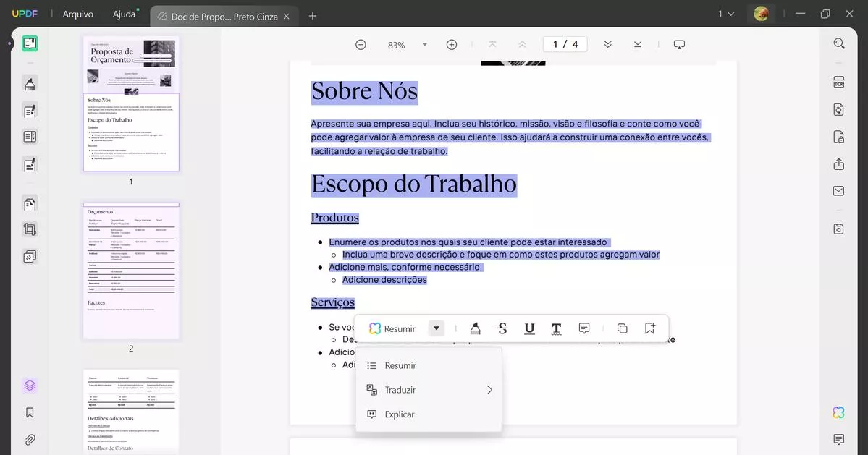Highlight selection with the floating toolbar highlighter
The width and height of the screenshot is (868, 455).
(x=475, y=328)
